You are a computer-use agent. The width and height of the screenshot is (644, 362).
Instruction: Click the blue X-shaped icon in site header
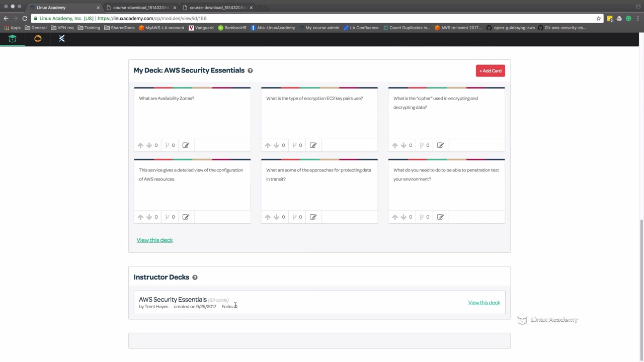click(62, 39)
